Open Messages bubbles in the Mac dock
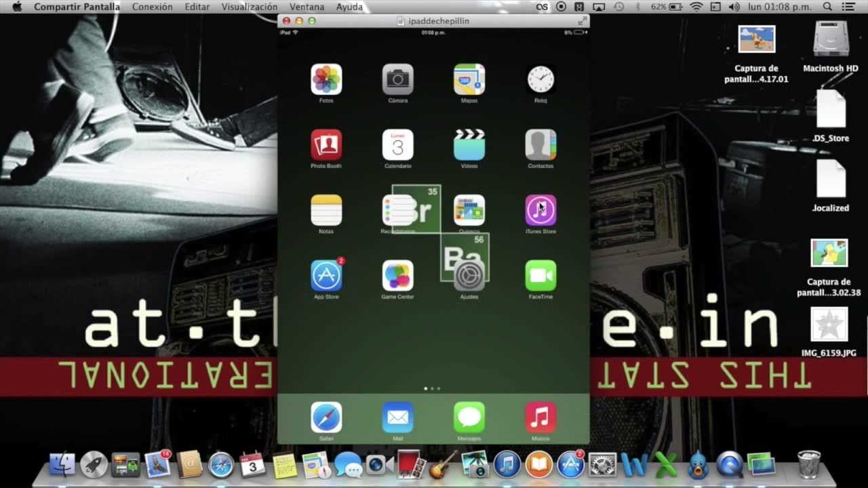 click(x=348, y=465)
